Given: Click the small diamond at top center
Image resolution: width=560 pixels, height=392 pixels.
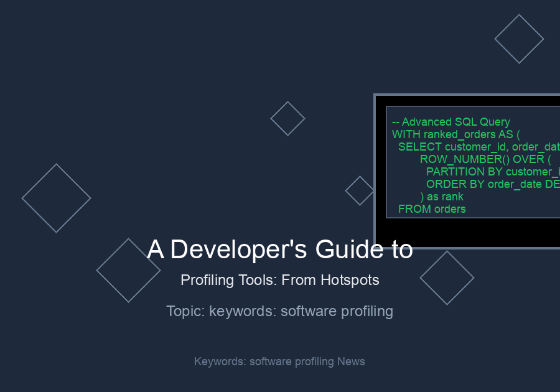Looking at the screenshot, I should pyautogui.click(x=287, y=118).
